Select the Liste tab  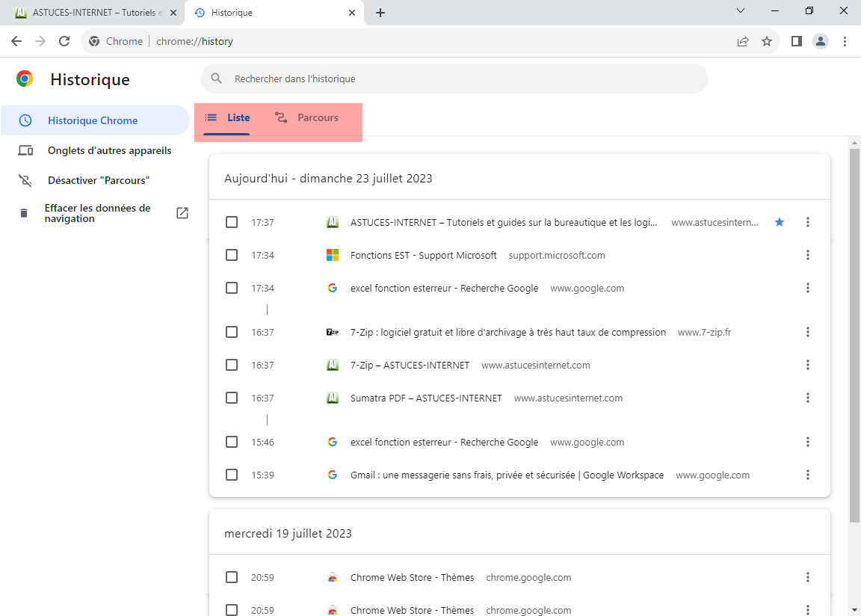(x=226, y=118)
